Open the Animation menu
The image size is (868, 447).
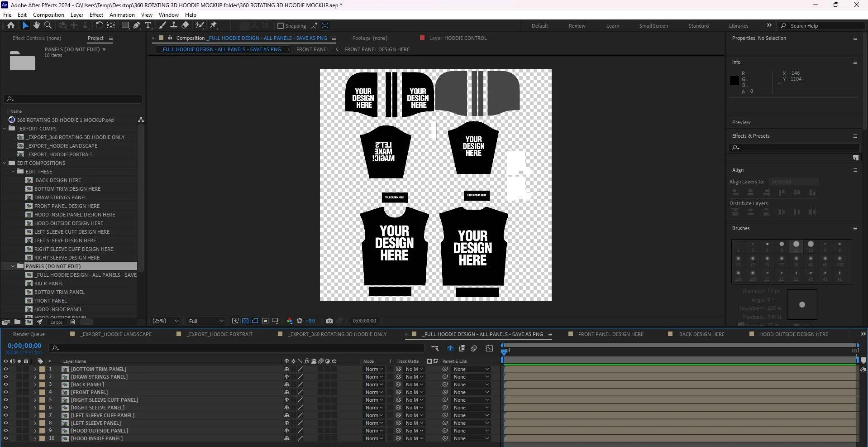pyautogui.click(x=122, y=14)
